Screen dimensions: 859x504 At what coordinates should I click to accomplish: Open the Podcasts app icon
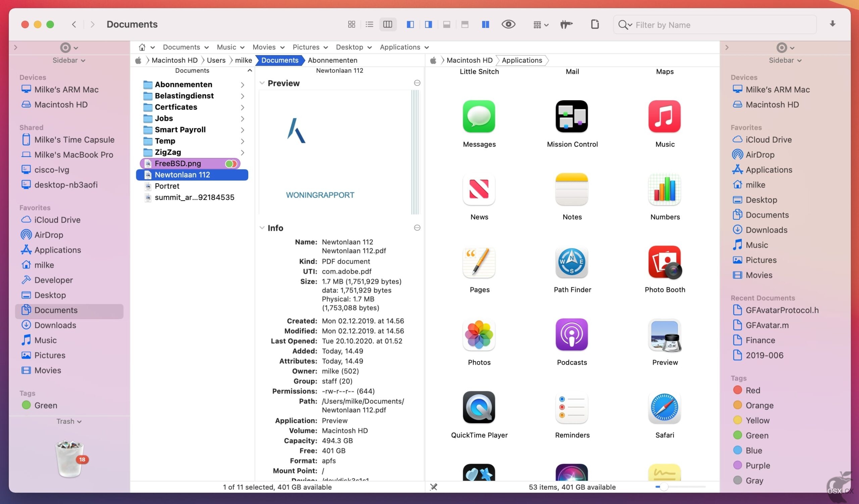[572, 335]
